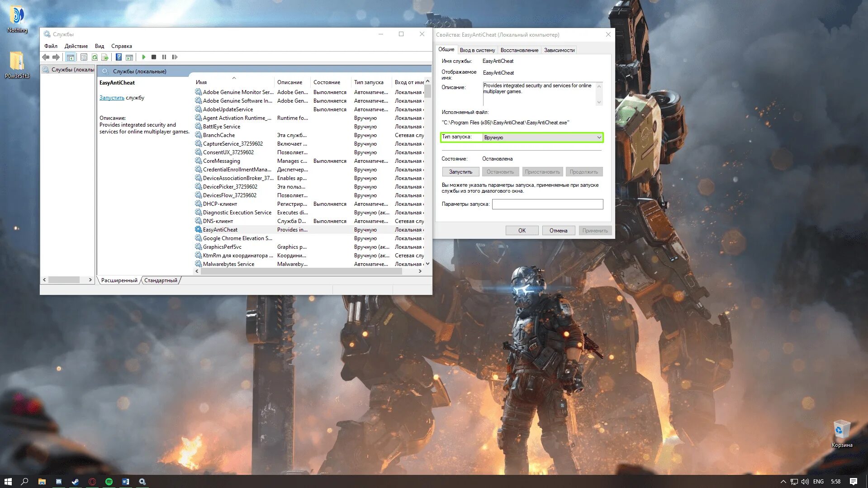Click the Pause service toolbar icon
The image size is (868, 488).
[x=164, y=57]
